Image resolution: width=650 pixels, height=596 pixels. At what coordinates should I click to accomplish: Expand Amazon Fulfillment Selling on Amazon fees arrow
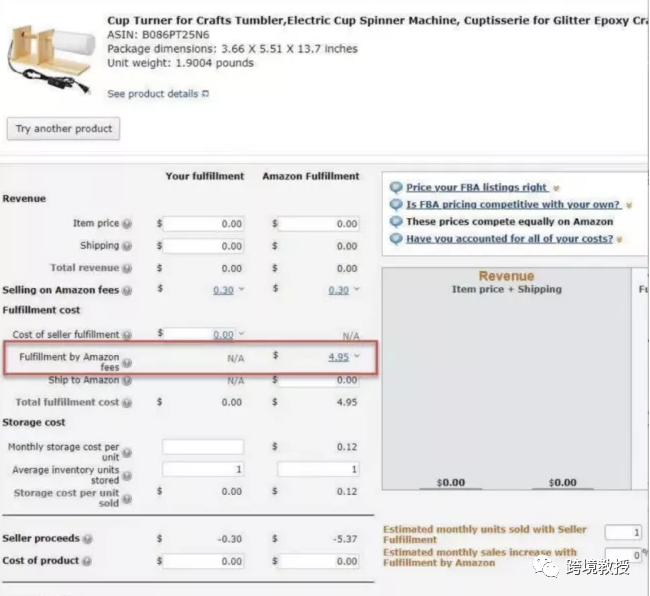(x=357, y=289)
